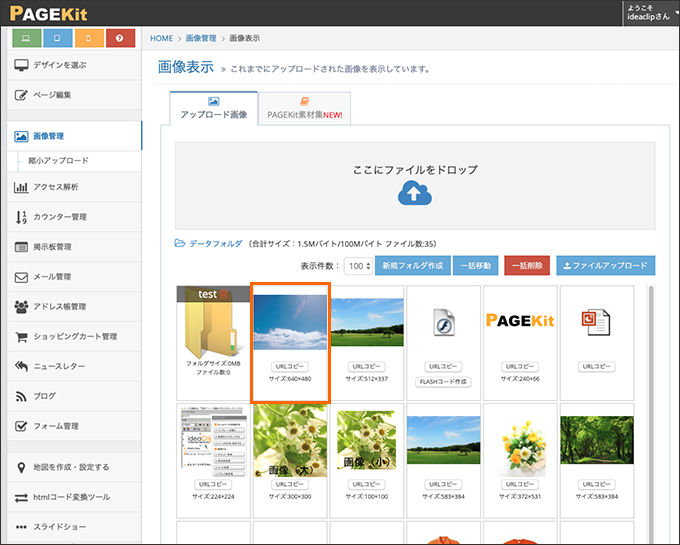The width and height of the screenshot is (680, 545).
Task: Click the ファイルアップロード button
Action: coord(605,265)
